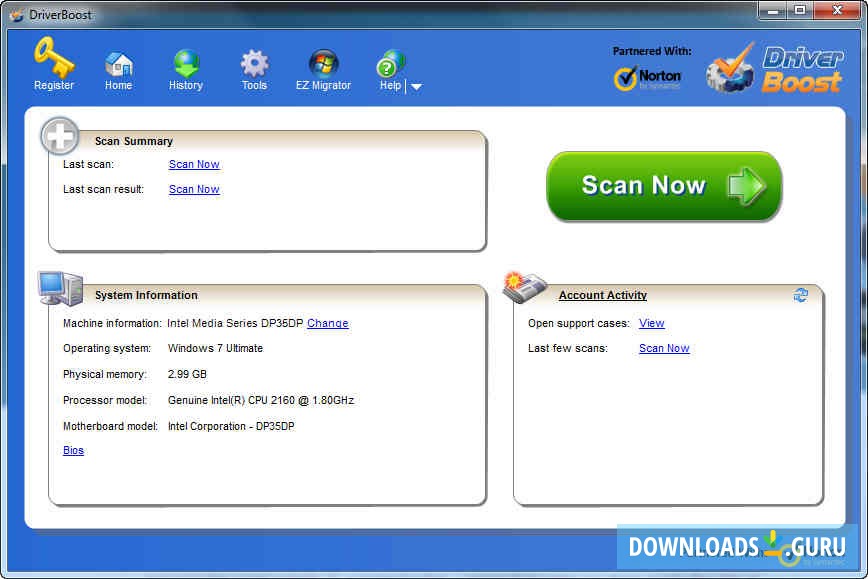Click the Scan Summary plus icon

(x=60, y=136)
